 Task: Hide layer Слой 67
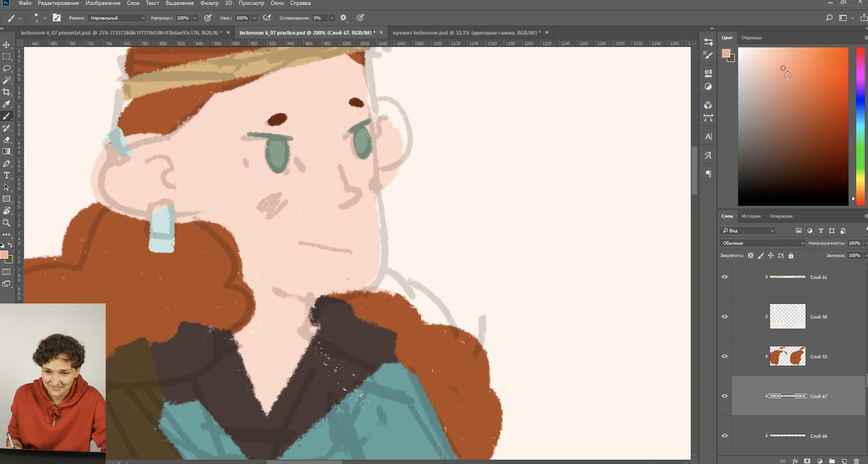click(x=724, y=396)
